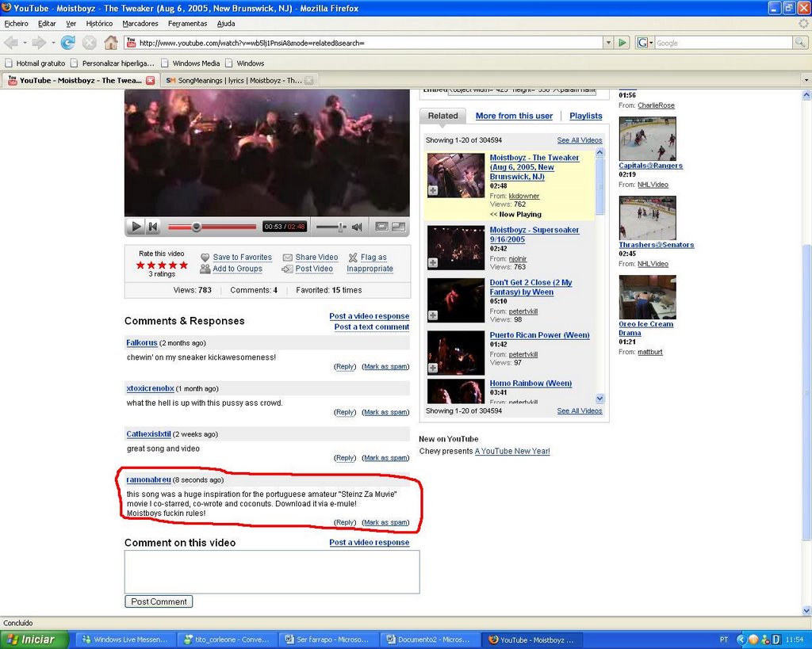Open the Oreo Ice Cream Drama thumbnail
The height and width of the screenshot is (649, 812).
coord(647,297)
